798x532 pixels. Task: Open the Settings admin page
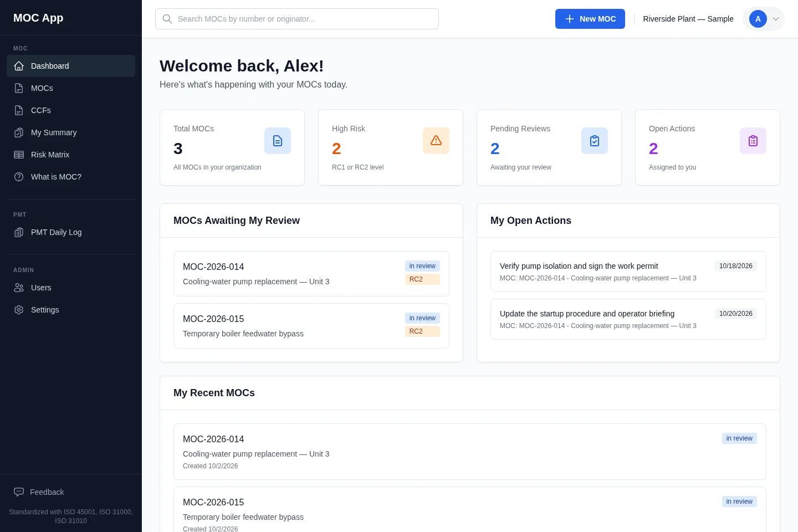71,310
